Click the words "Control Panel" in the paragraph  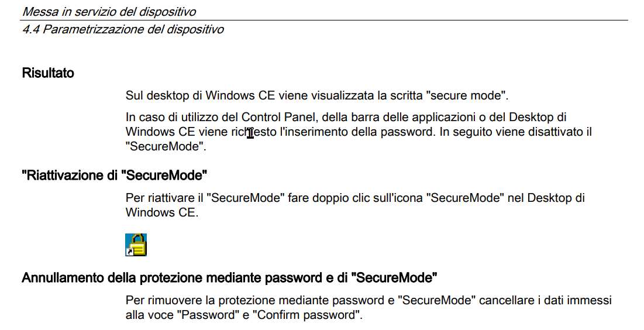278,118
